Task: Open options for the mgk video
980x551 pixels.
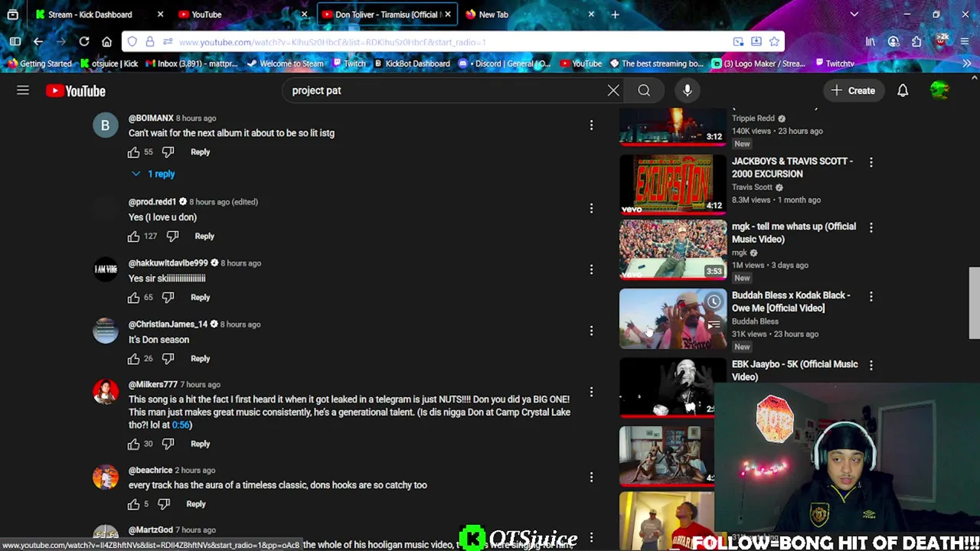Action: [x=871, y=227]
